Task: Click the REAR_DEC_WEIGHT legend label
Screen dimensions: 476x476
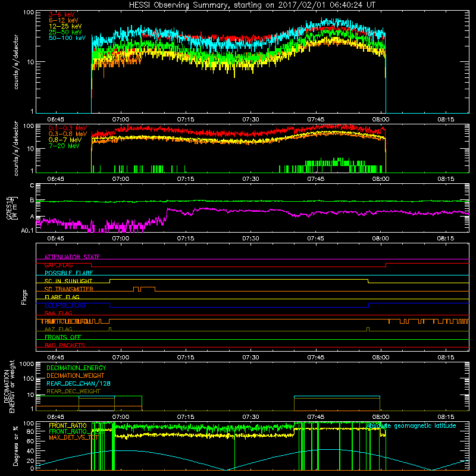Action: tap(73, 392)
